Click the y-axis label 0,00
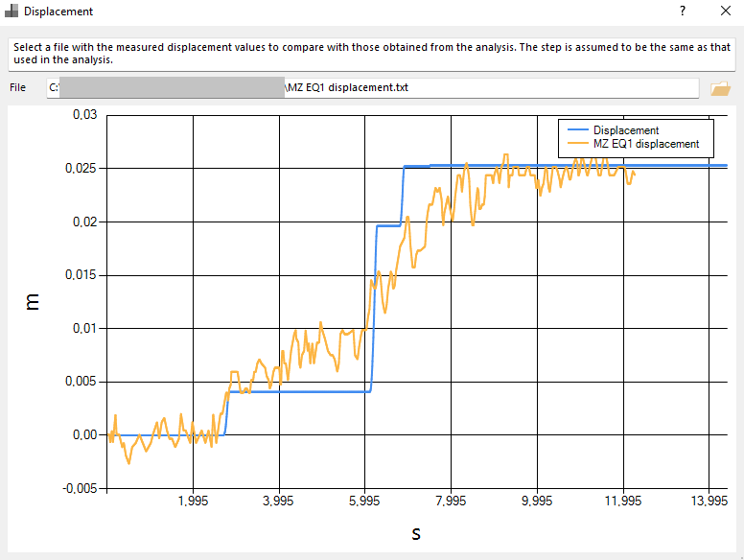This screenshot has height=560, width=744. pos(84,434)
